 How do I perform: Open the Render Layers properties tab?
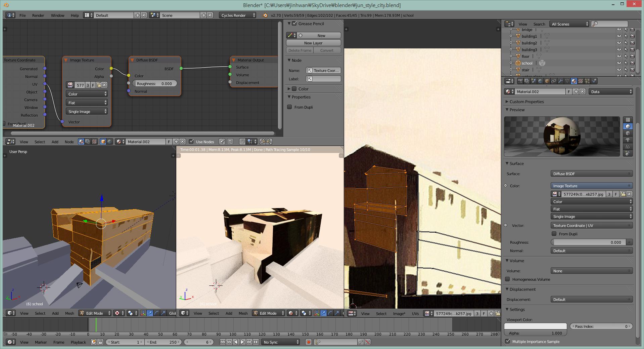pos(527,81)
